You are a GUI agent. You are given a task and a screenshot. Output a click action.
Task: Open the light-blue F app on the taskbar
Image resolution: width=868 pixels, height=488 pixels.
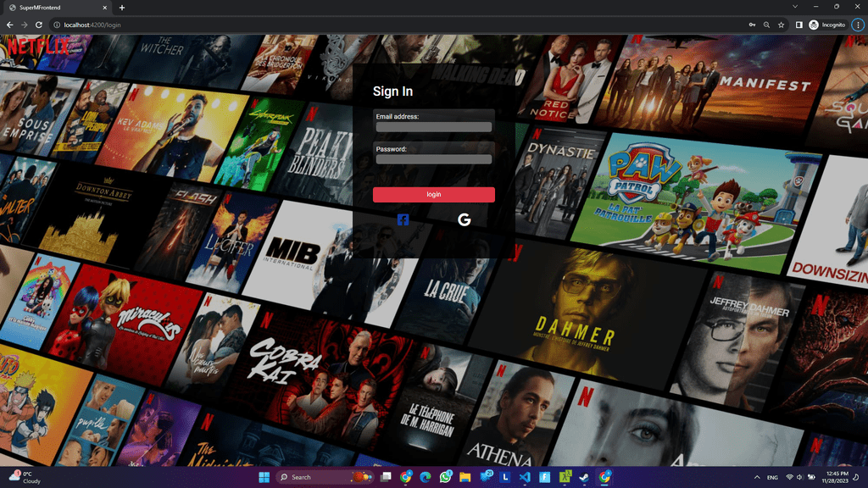(x=545, y=477)
